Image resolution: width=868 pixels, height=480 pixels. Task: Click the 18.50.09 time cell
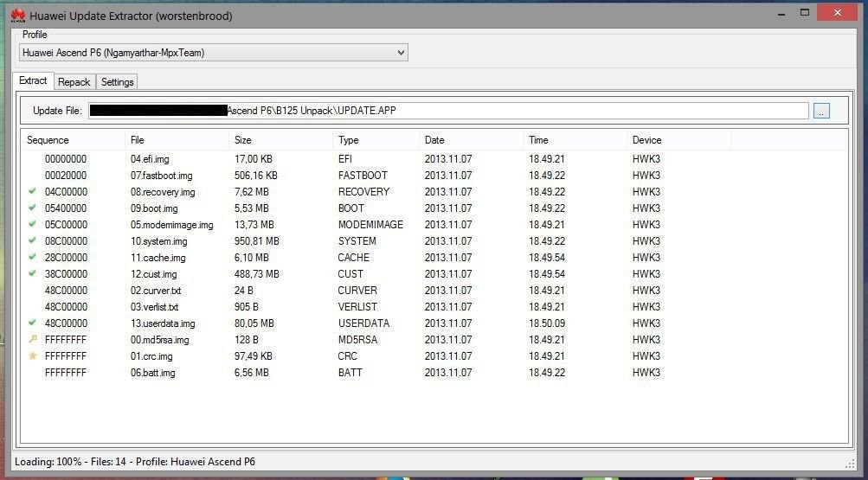tap(547, 323)
